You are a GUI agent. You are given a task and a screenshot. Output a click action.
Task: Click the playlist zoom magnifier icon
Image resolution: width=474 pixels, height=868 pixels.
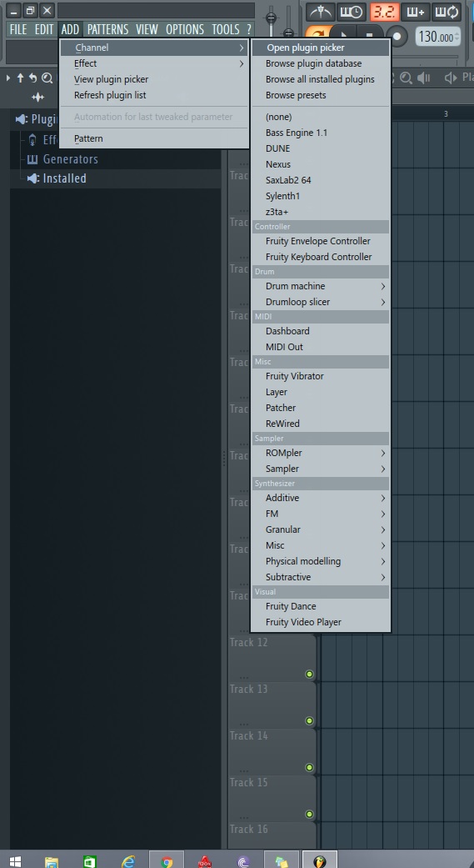[x=406, y=78]
